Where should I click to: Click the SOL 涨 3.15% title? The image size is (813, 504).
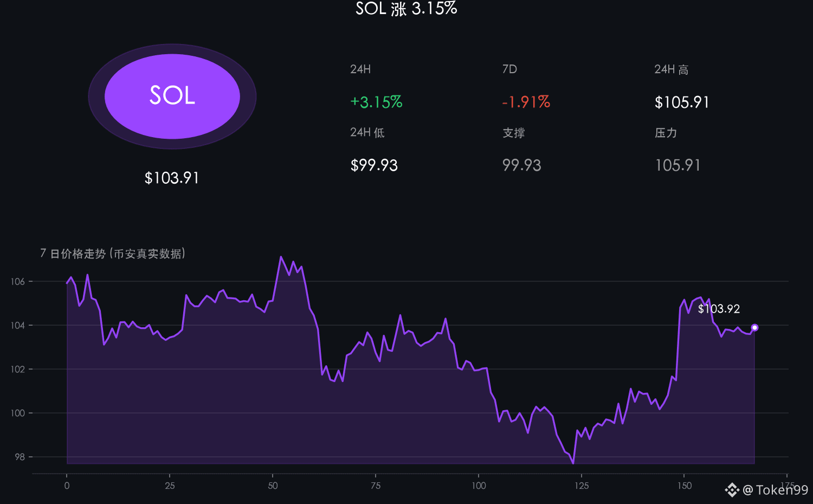[x=406, y=8]
